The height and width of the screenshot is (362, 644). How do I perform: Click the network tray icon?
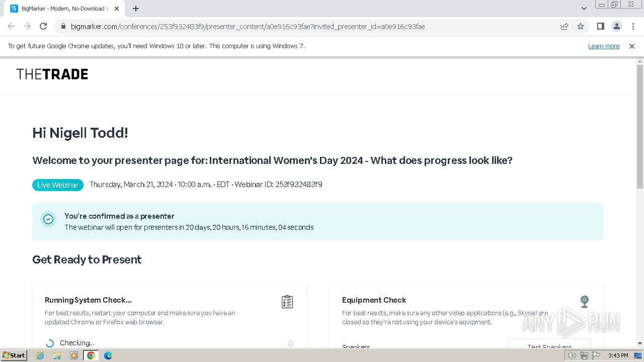tap(584, 355)
